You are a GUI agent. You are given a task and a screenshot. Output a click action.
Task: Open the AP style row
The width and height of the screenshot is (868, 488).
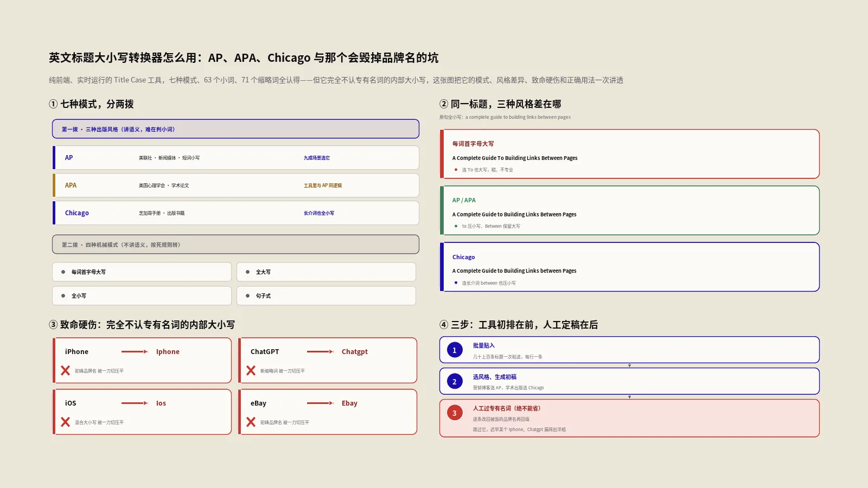pos(235,158)
